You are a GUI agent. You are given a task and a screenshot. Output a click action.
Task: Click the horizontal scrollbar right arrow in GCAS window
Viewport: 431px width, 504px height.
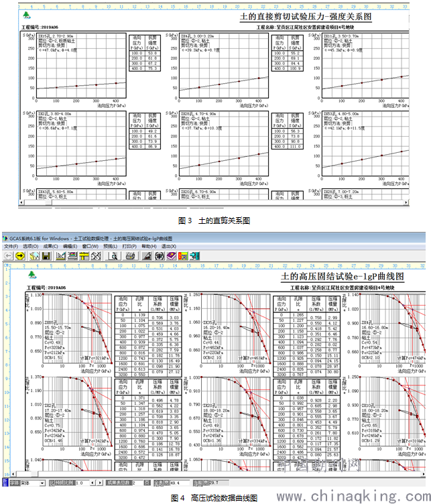click(x=423, y=474)
